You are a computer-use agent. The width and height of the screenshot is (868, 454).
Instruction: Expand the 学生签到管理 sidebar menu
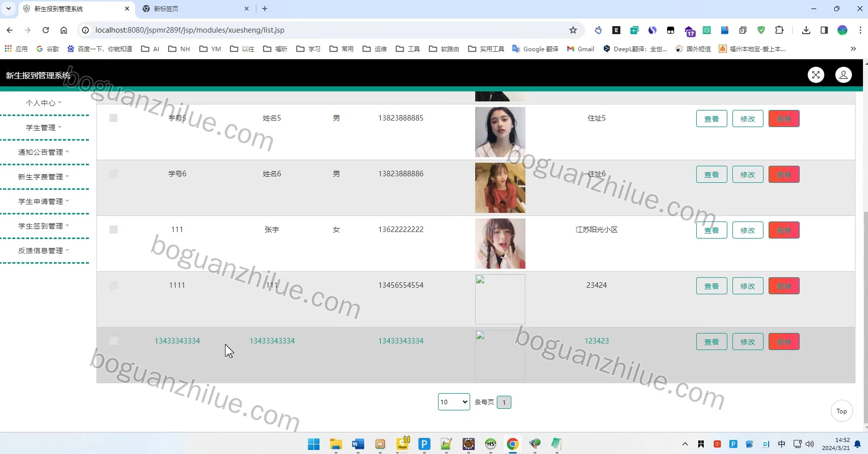[x=44, y=226]
